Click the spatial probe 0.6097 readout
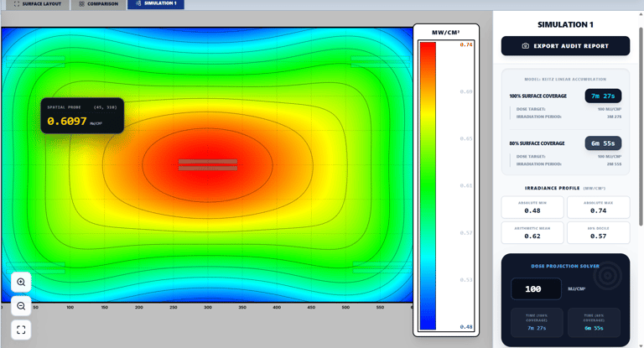Image resolution: width=644 pixels, height=348 pixels. (x=82, y=116)
